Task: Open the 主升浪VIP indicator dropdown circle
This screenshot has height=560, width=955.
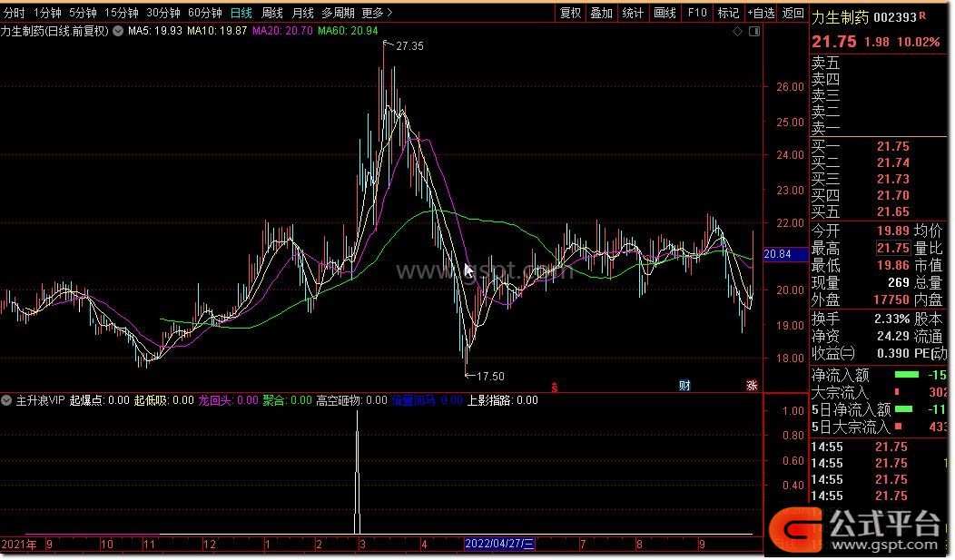Action: point(6,400)
